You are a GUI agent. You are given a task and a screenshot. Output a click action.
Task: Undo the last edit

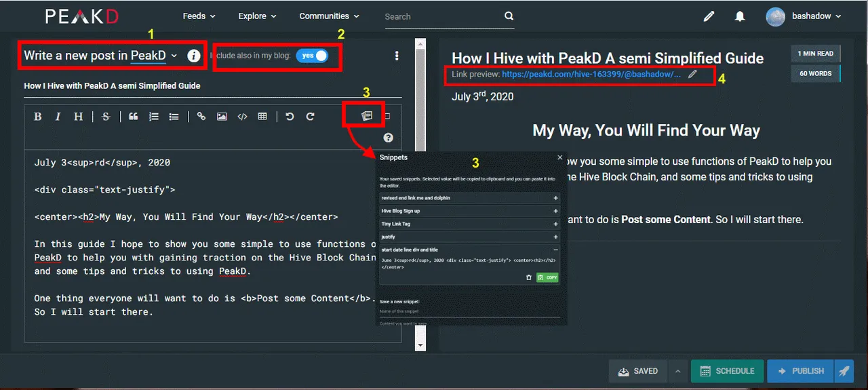point(290,117)
